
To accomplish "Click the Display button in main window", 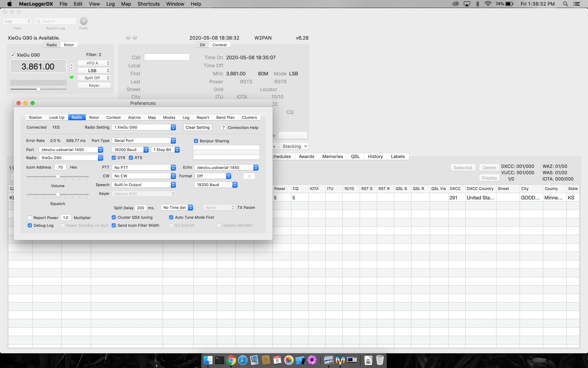I will click(x=489, y=178).
